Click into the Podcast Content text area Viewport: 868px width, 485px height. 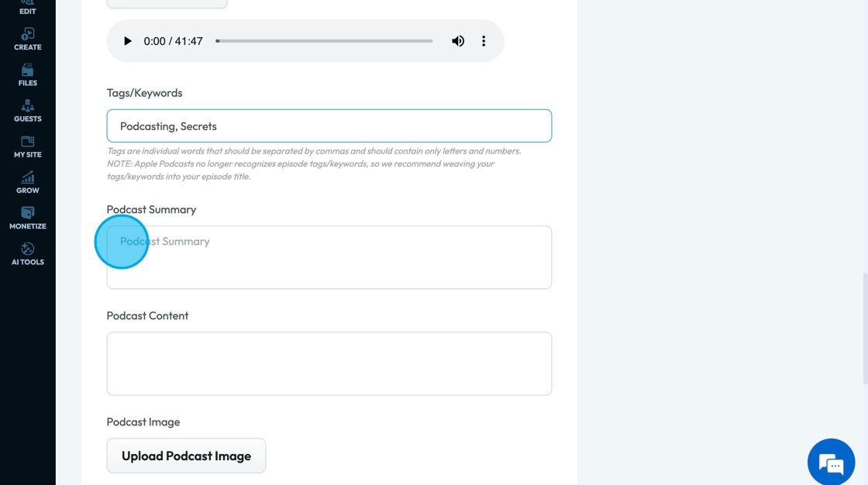coord(329,363)
